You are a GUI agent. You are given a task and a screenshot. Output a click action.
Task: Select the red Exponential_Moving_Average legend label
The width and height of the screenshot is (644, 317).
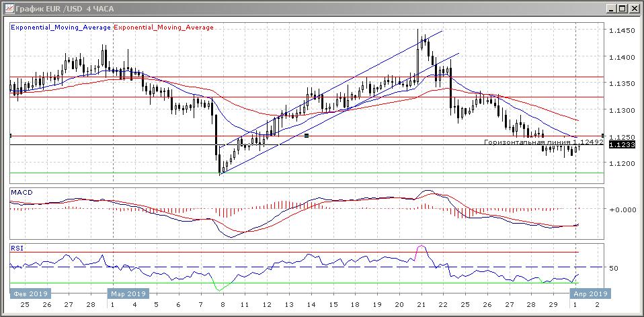click(165, 28)
